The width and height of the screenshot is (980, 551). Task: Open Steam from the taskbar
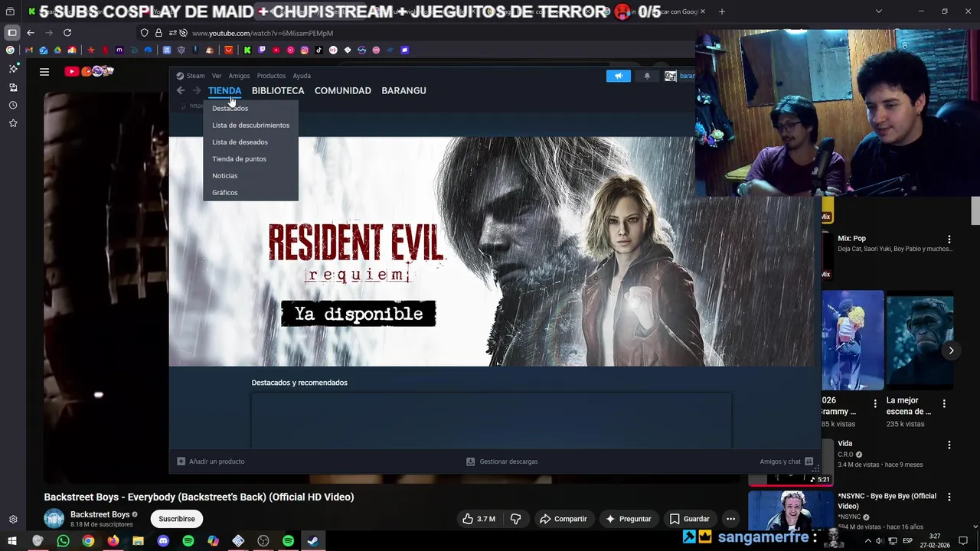pyautogui.click(x=313, y=541)
